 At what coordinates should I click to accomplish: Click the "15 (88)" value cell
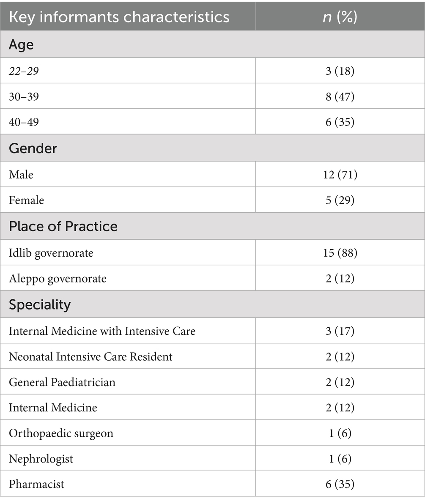tap(340, 253)
